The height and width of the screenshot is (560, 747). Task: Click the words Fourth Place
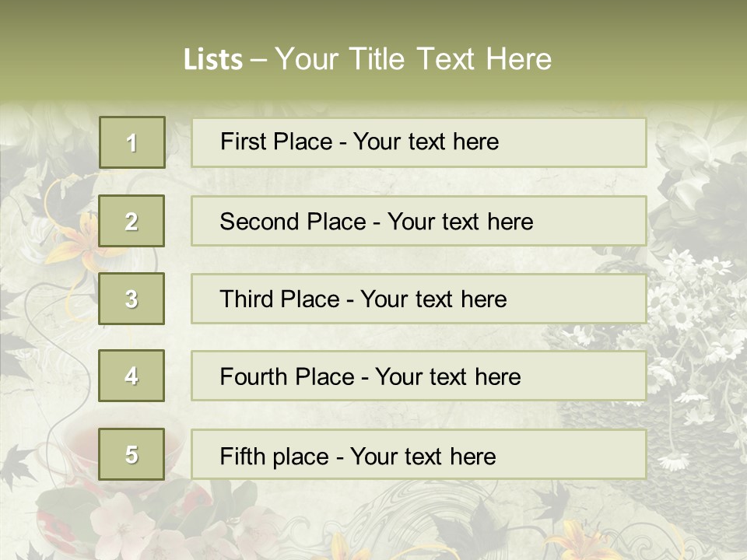(x=287, y=376)
